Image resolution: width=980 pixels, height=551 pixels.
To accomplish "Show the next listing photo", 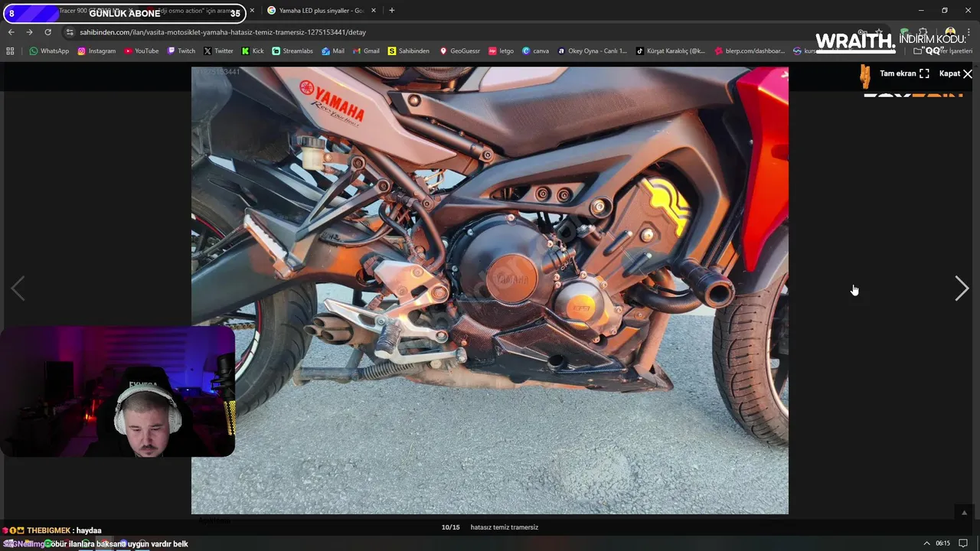I will [x=962, y=289].
